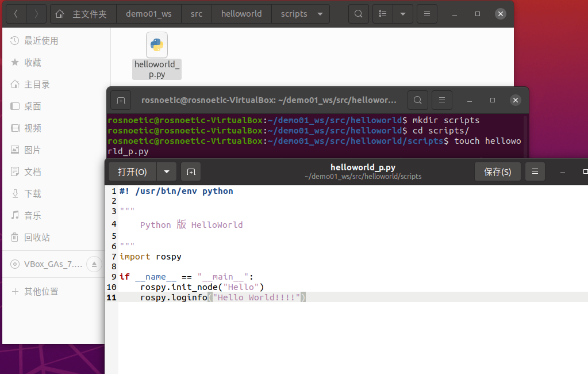Switch file manager to list view
This screenshot has height=374, width=588.
[382, 14]
